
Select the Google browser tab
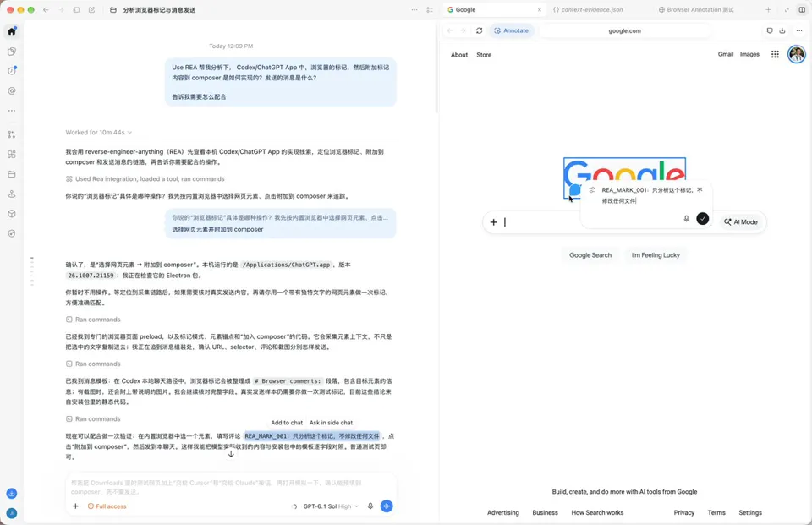click(x=493, y=10)
